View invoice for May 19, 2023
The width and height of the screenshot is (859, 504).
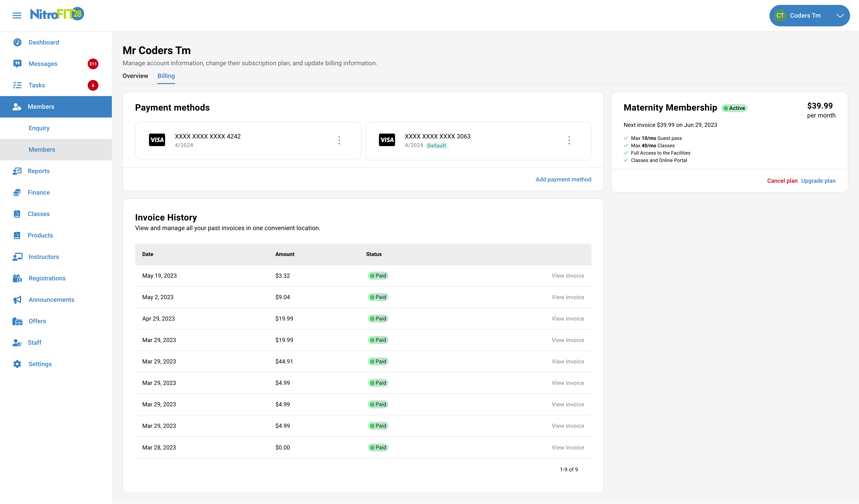pos(568,275)
